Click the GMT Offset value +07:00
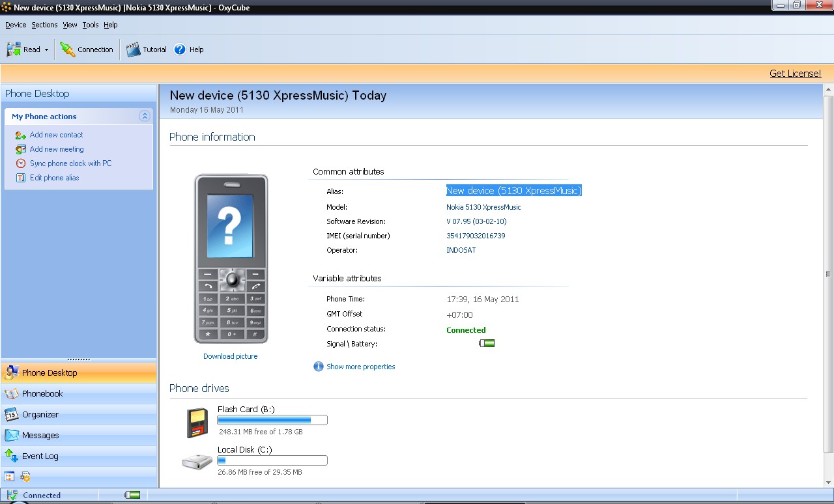 coord(459,315)
